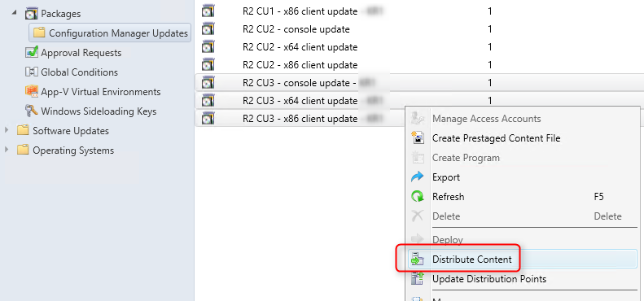Click package icon for R2 CU2 console update
The image size is (644, 301).
point(208,29)
